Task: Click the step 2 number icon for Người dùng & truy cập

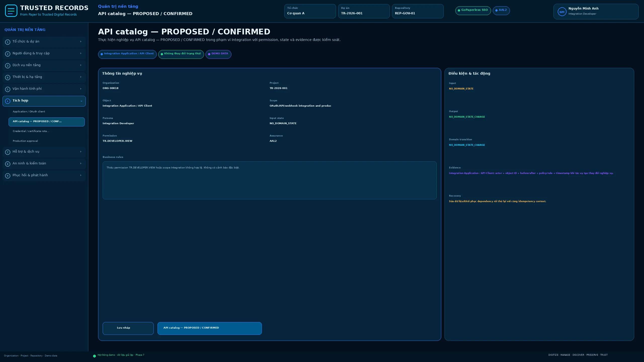Action: tap(8, 54)
